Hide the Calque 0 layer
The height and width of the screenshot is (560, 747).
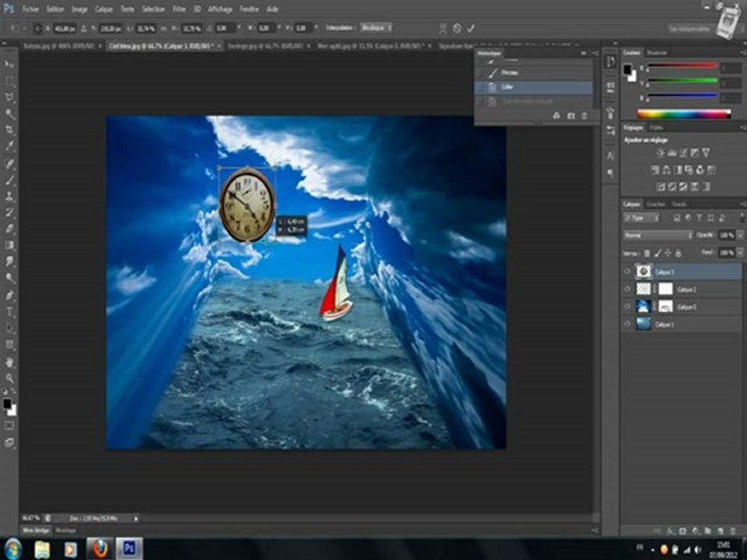(x=627, y=306)
